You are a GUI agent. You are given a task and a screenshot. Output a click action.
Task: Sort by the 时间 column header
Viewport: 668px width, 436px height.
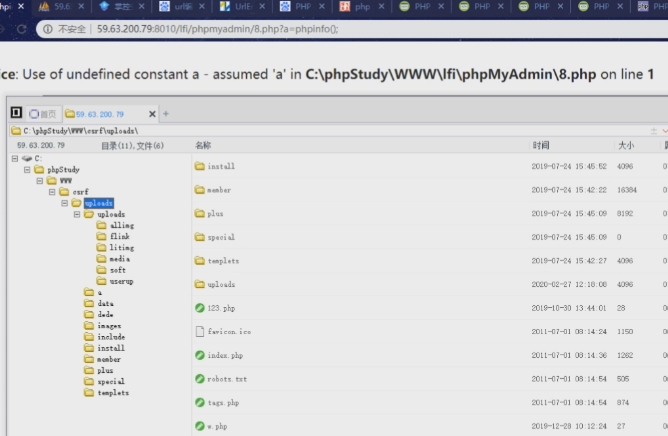point(541,145)
